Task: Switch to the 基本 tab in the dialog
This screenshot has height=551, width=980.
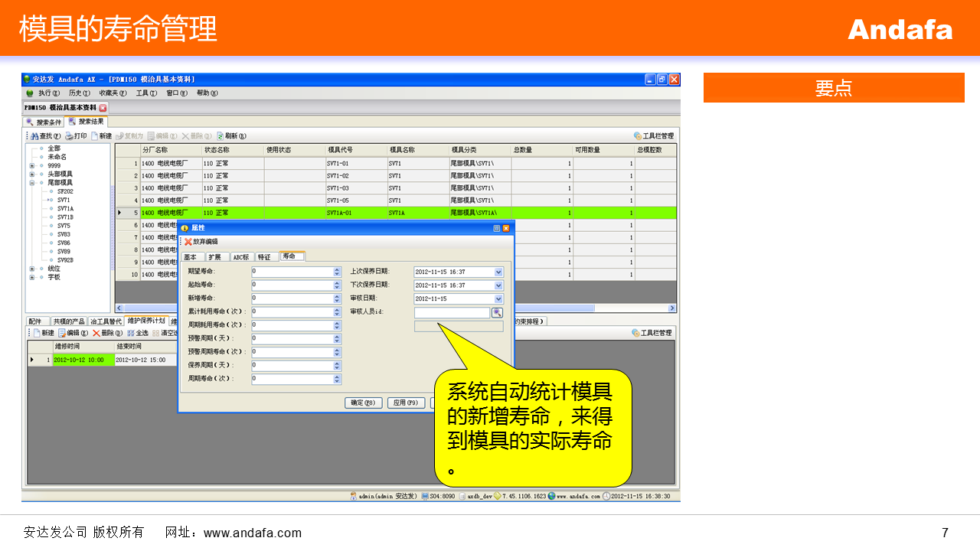Action: 191,257
